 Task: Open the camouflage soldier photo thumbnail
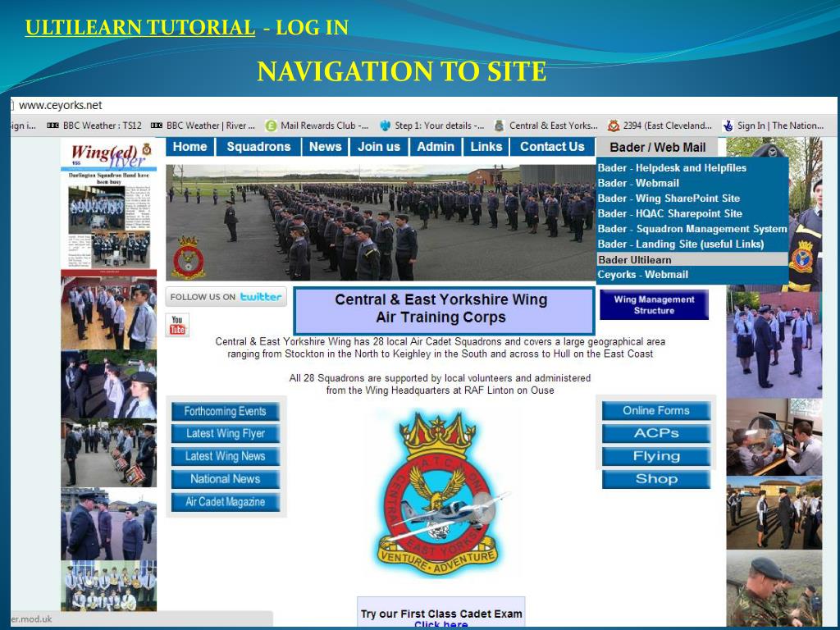point(774,589)
